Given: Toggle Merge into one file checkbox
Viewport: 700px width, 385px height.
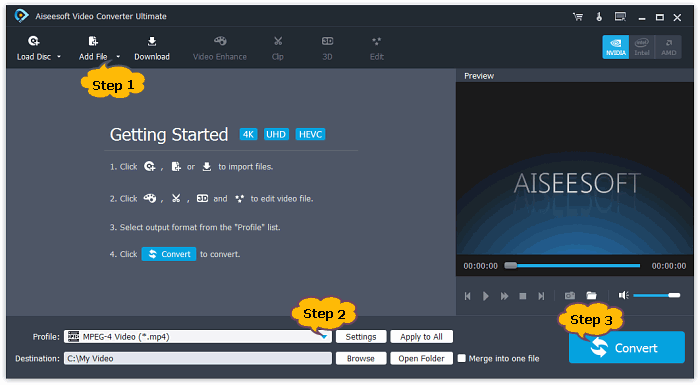Looking at the screenshot, I should pos(462,358).
